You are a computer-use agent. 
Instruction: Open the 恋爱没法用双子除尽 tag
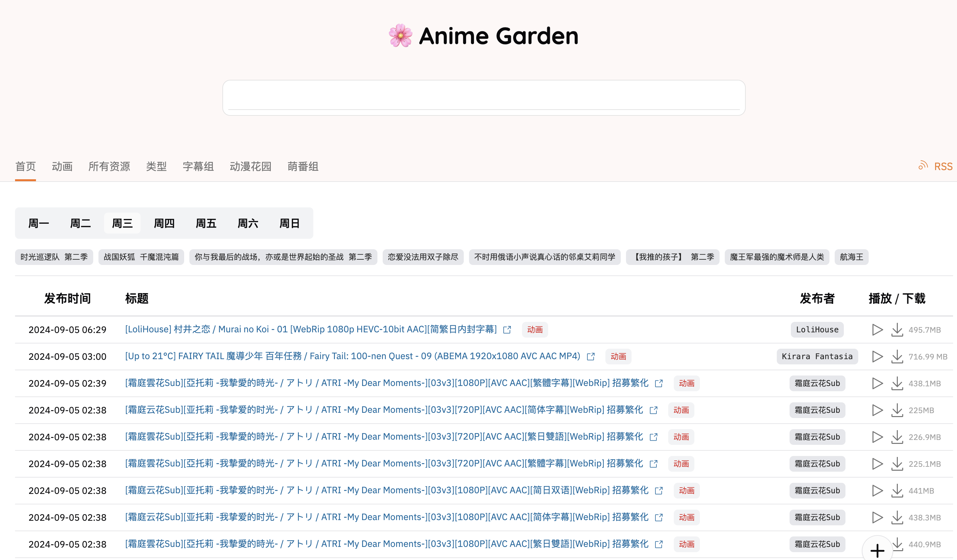coord(423,257)
